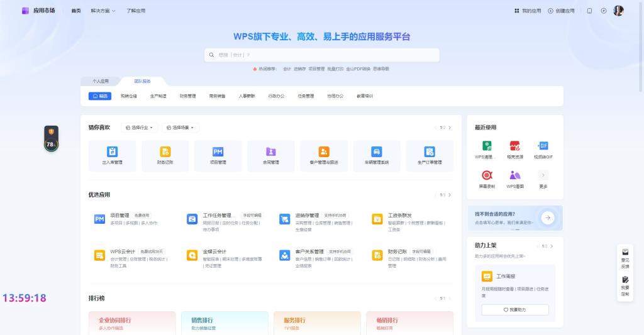Go to next page of 猜你喜欢
644x335 pixels.
(450, 128)
